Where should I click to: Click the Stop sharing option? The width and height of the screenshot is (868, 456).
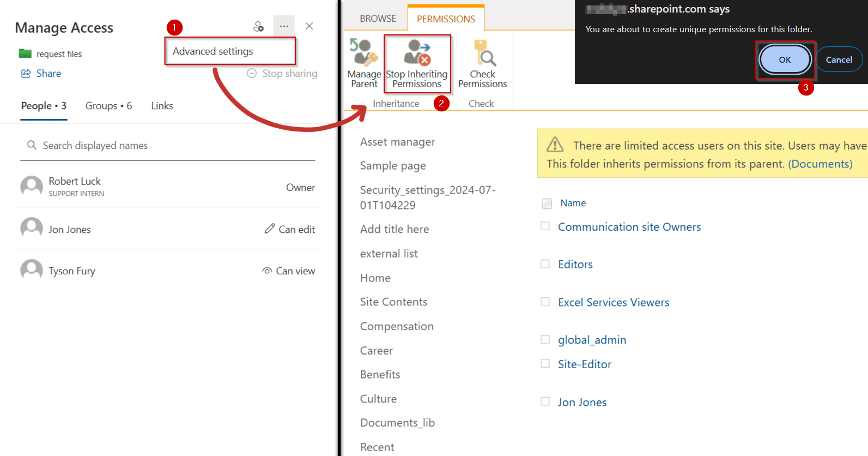click(282, 74)
